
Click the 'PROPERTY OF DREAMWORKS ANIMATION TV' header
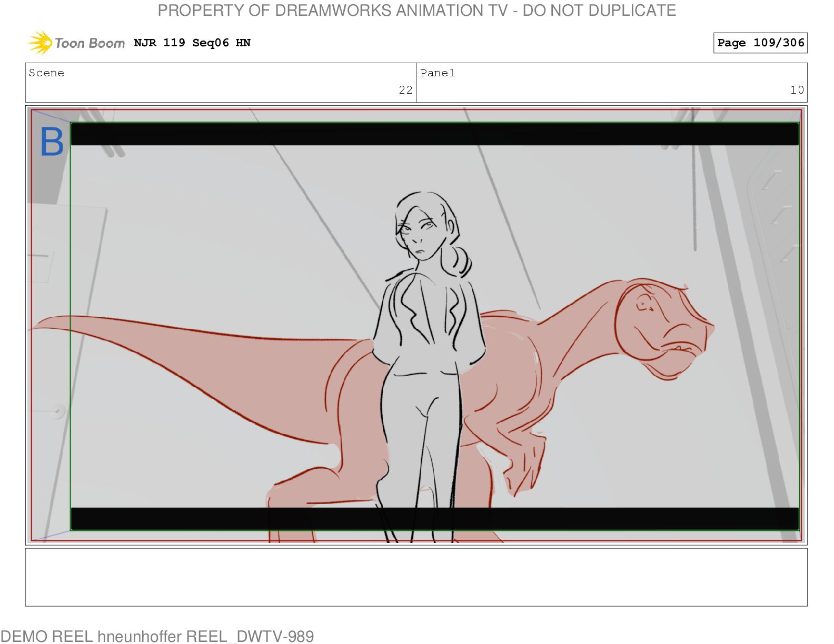(417, 10)
